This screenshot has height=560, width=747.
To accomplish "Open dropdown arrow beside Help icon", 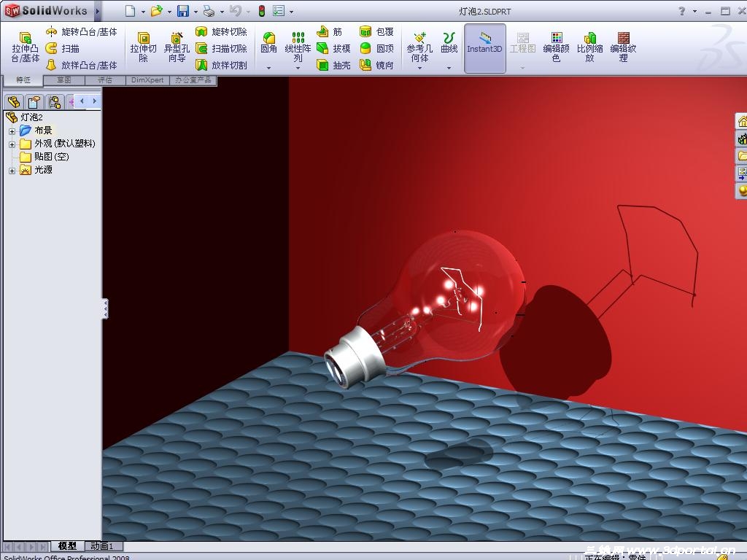I will pos(694,12).
